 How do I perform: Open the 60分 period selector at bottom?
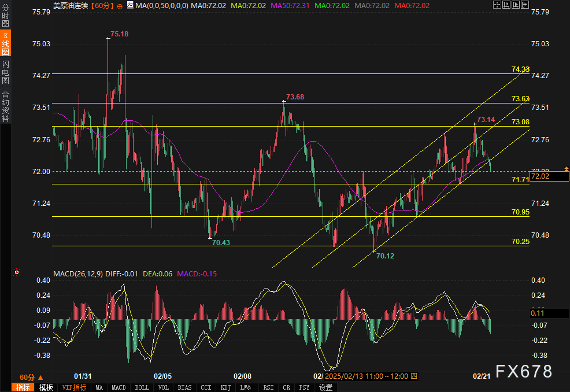pyautogui.click(x=31, y=376)
